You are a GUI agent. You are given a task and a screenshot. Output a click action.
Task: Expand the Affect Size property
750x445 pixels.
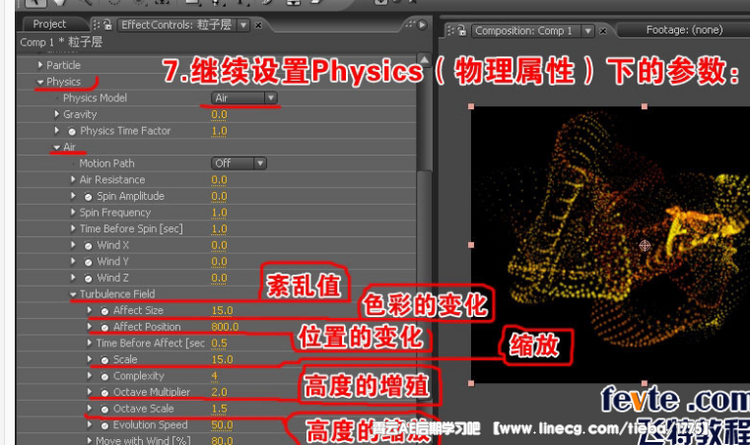tap(89, 310)
